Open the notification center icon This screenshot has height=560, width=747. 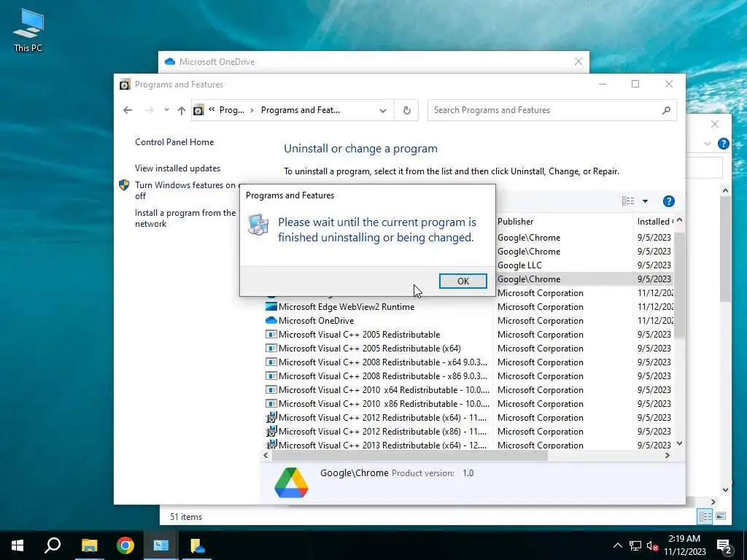tap(724, 546)
